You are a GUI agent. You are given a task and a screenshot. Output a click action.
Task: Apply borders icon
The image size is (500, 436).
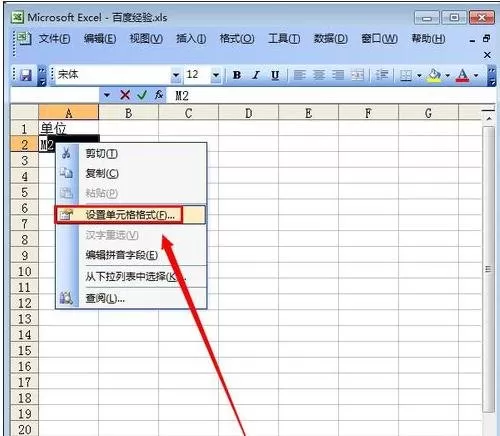point(406,76)
